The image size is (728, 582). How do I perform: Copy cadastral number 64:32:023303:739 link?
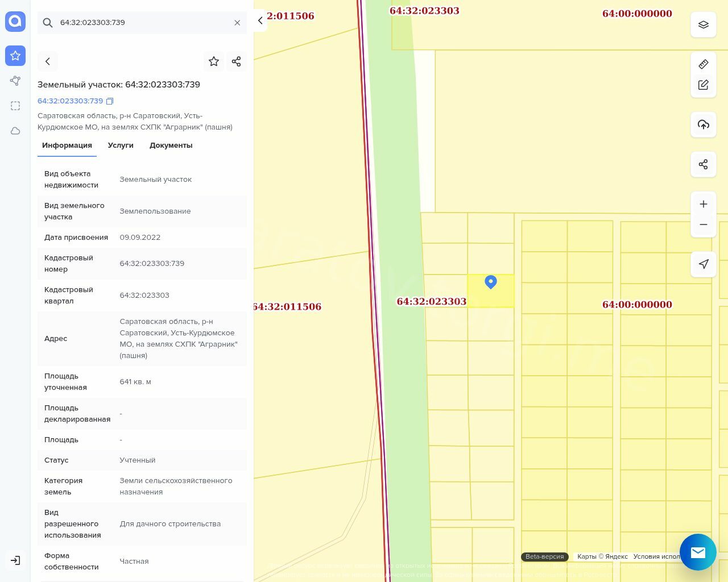110,101
